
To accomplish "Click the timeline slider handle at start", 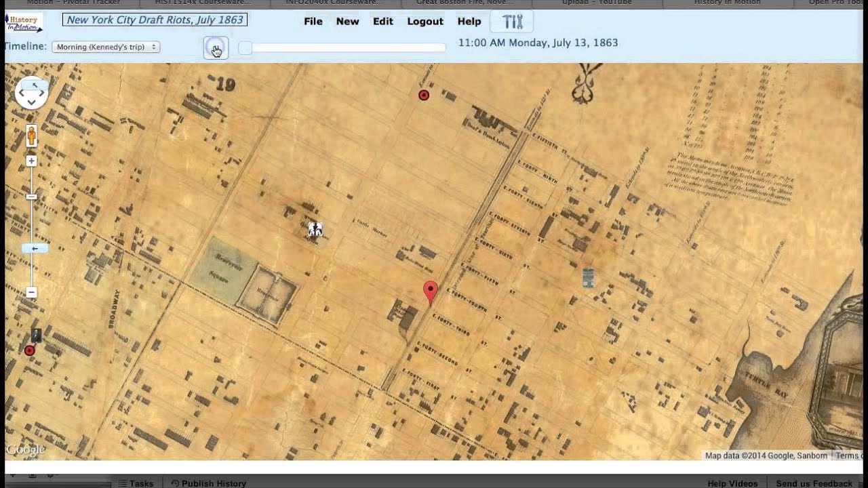I will tap(245, 48).
